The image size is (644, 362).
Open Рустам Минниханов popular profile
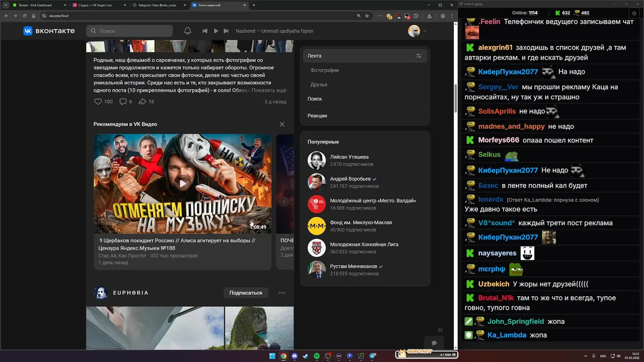[x=353, y=266]
